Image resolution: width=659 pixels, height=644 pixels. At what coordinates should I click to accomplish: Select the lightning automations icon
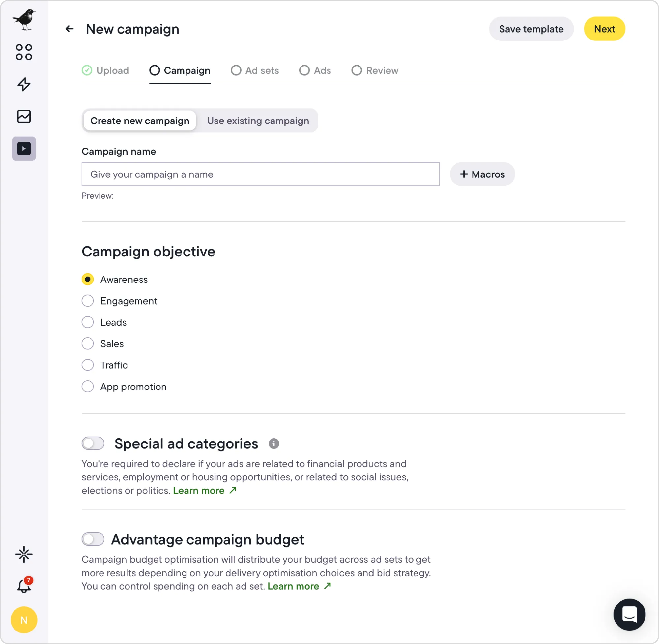[x=24, y=85]
